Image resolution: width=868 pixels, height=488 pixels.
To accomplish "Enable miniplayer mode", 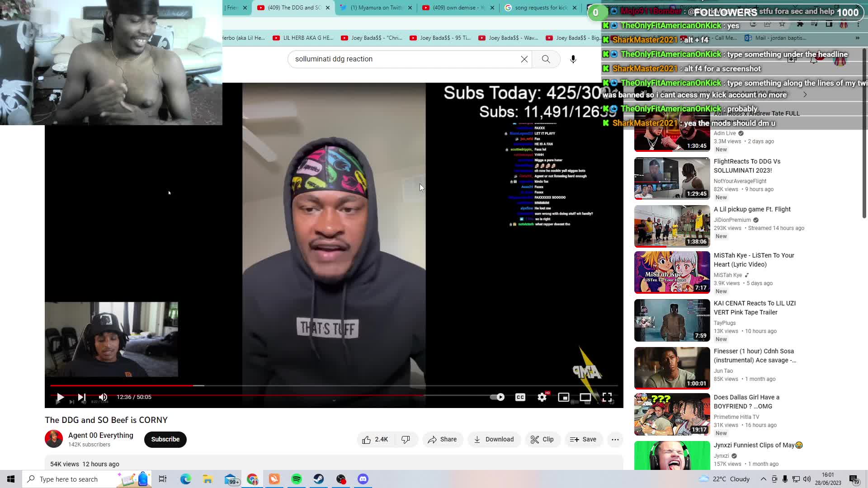I will pos(564,397).
